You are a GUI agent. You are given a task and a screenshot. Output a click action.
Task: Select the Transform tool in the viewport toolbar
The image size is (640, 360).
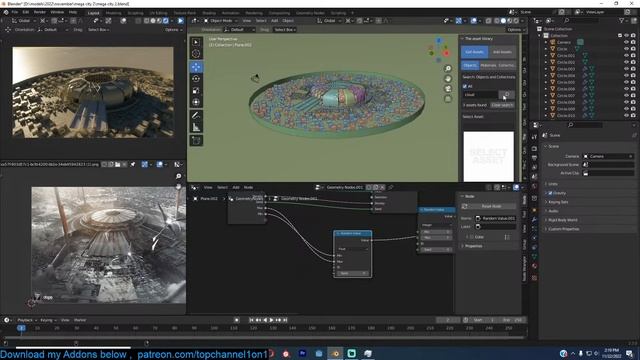point(196,102)
